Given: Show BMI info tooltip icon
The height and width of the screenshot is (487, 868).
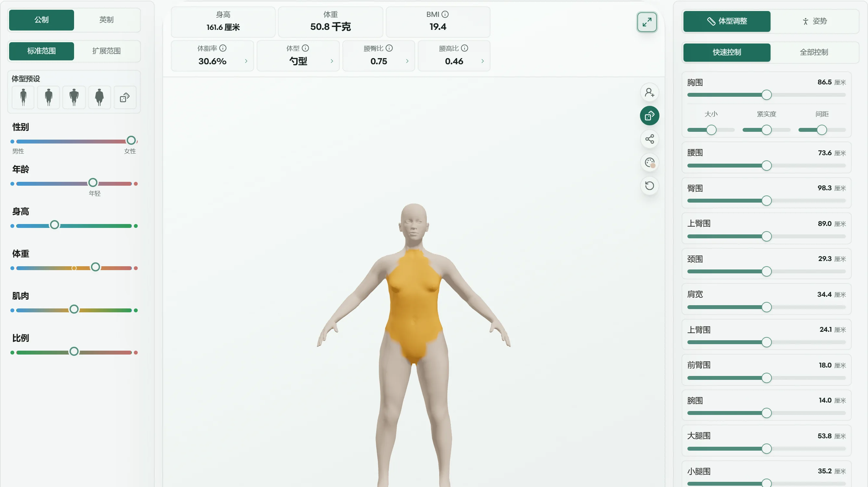Looking at the screenshot, I should point(445,14).
